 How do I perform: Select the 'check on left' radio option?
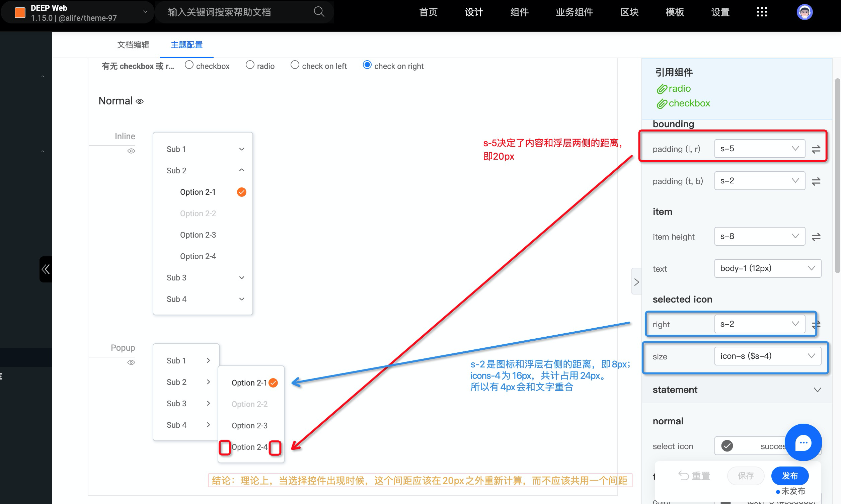pyautogui.click(x=295, y=65)
